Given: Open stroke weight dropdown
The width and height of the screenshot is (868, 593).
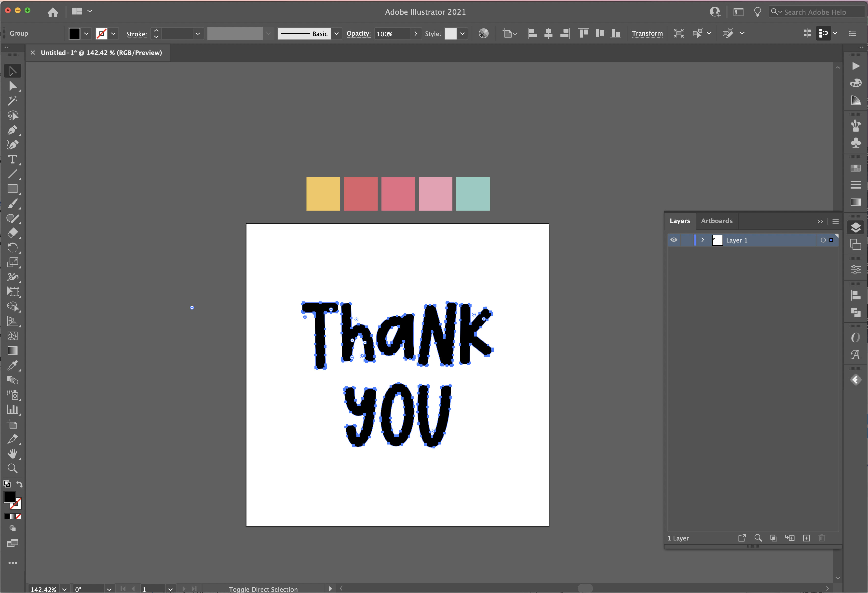Looking at the screenshot, I should (198, 34).
